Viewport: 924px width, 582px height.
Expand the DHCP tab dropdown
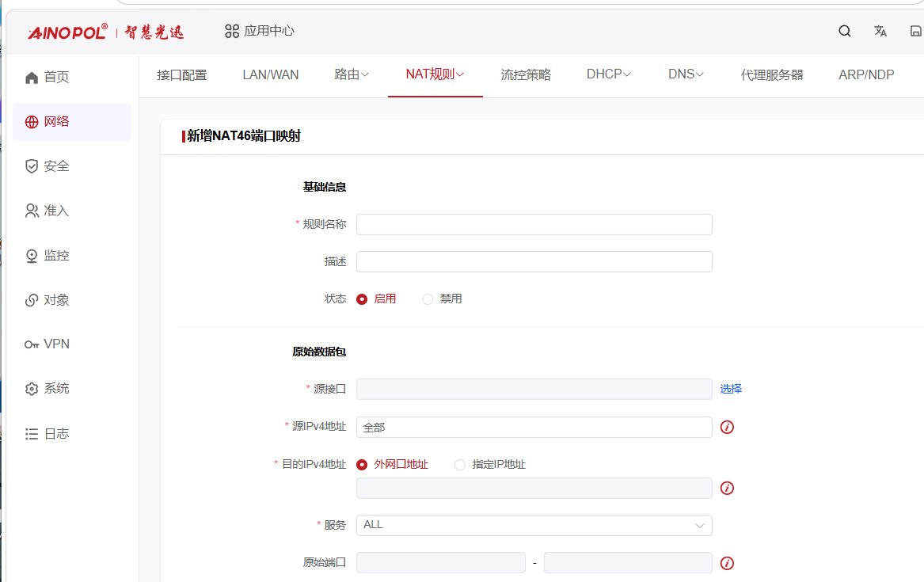(609, 74)
